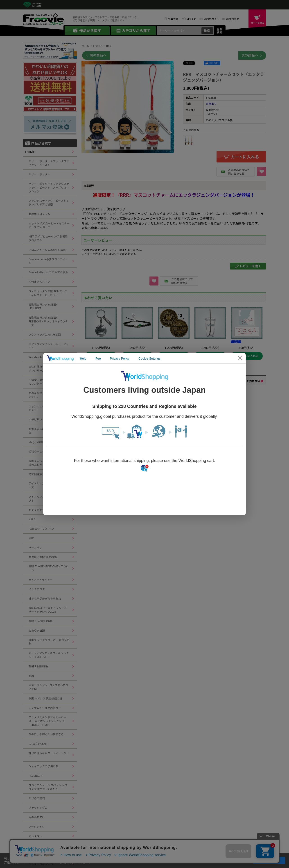Expand the RRR sidebar category
This screenshot has height=868, width=289.
pos(50,538)
